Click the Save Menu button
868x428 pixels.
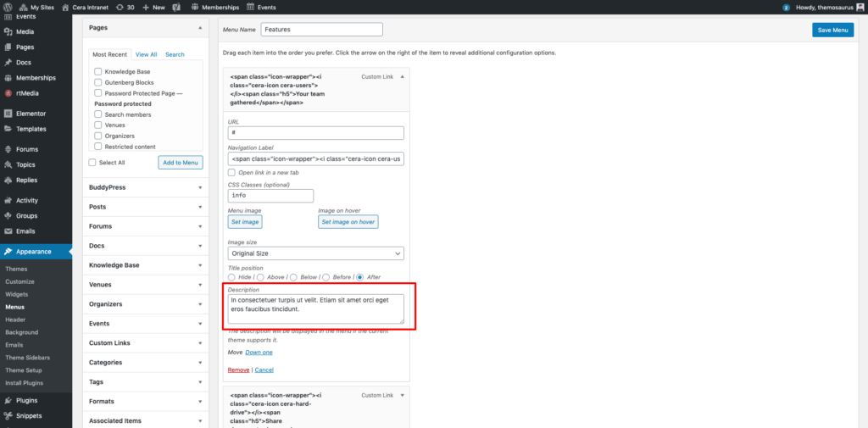click(832, 30)
